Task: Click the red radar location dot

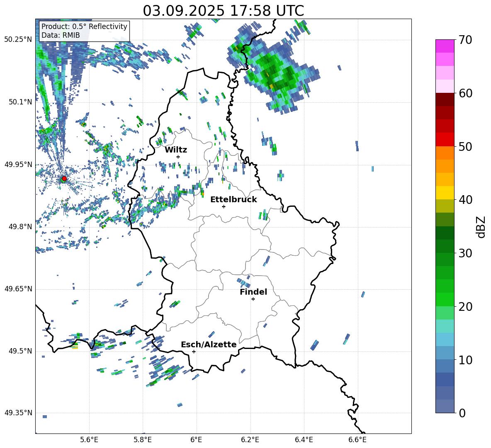Action: (x=64, y=179)
